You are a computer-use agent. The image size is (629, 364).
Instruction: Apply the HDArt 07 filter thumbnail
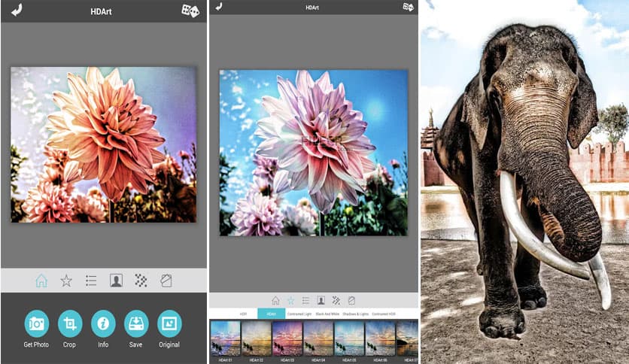(x=407, y=338)
